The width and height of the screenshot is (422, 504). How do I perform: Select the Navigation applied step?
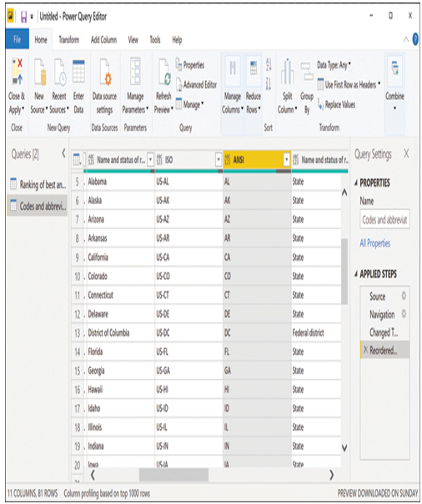382,314
